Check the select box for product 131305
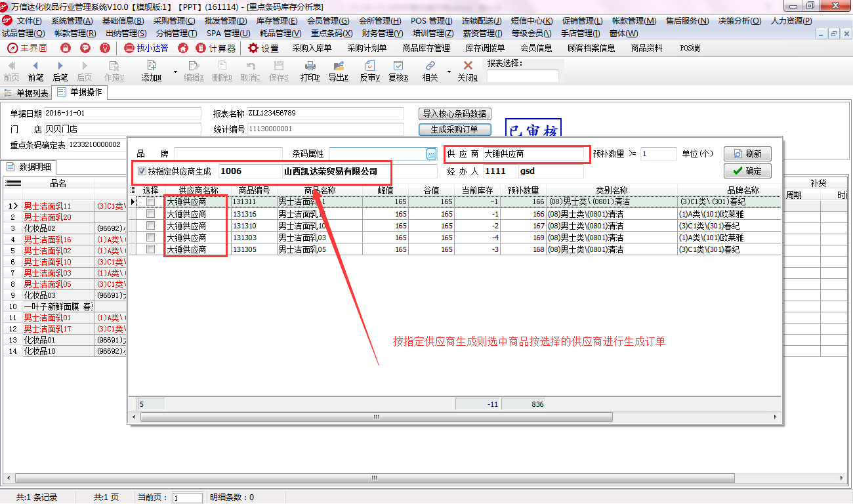 (151, 249)
